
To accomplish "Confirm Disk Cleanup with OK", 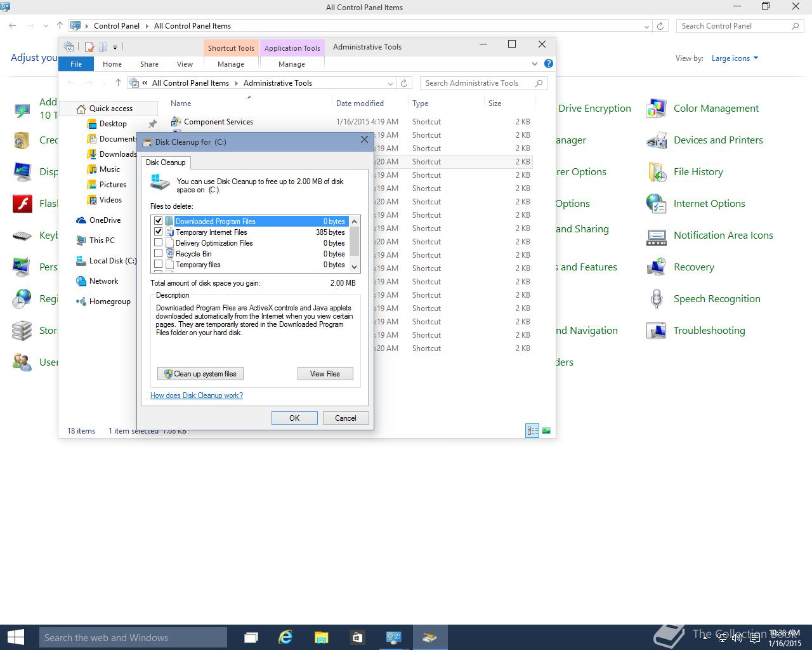I will click(x=294, y=418).
